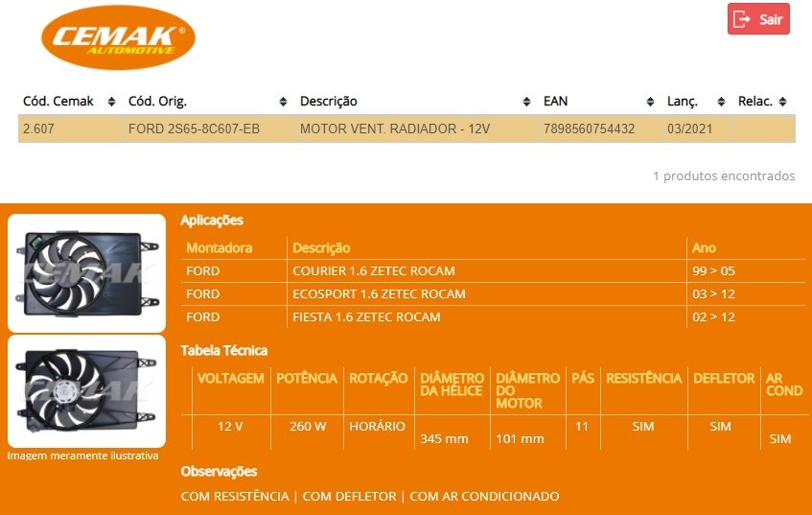Click the ROTAÇÃO column header
812x515 pixels.
(x=378, y=378)
